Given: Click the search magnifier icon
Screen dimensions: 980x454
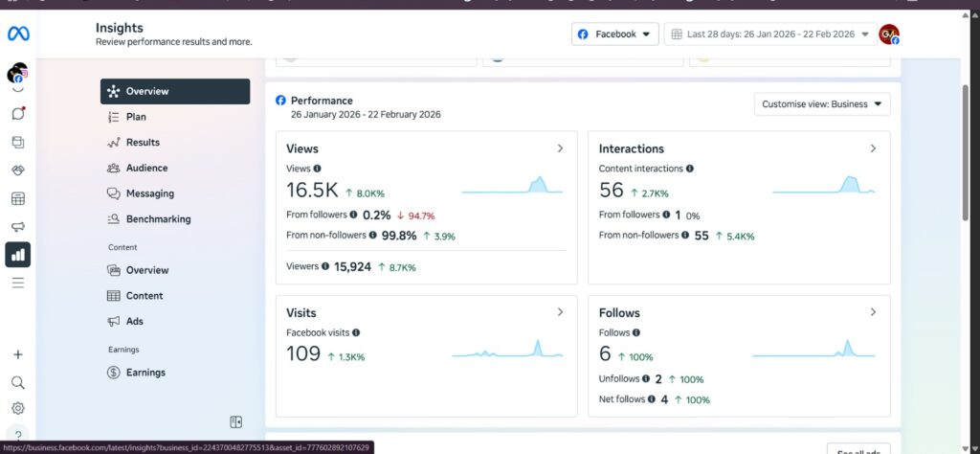Looking at the screenshot, I should pyautogui.click(x=18, y=382).
